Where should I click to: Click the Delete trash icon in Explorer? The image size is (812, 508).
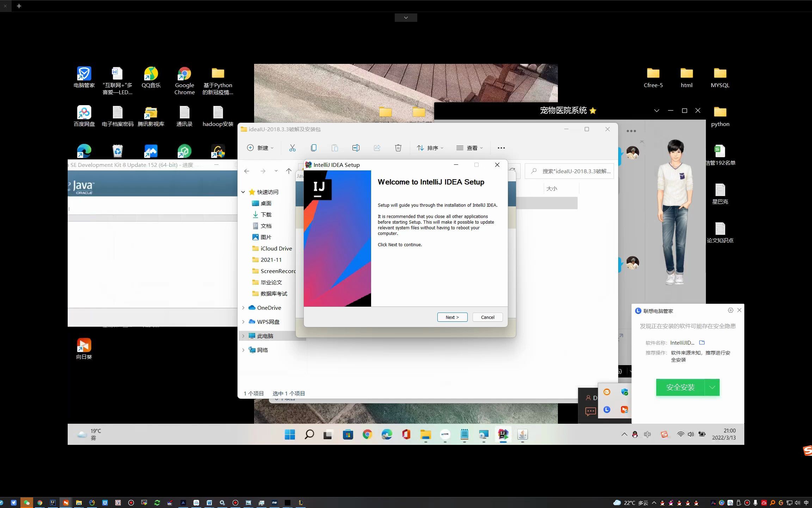coord(398,148)
